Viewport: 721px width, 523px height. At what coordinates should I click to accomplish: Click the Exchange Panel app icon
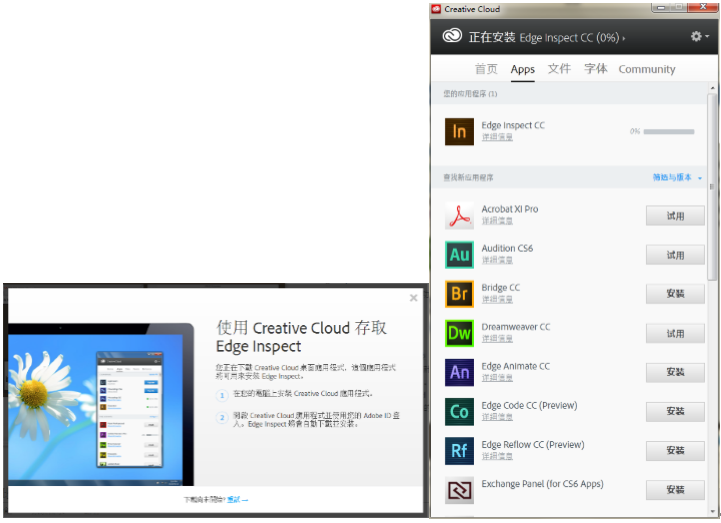(x=459, y=490)
